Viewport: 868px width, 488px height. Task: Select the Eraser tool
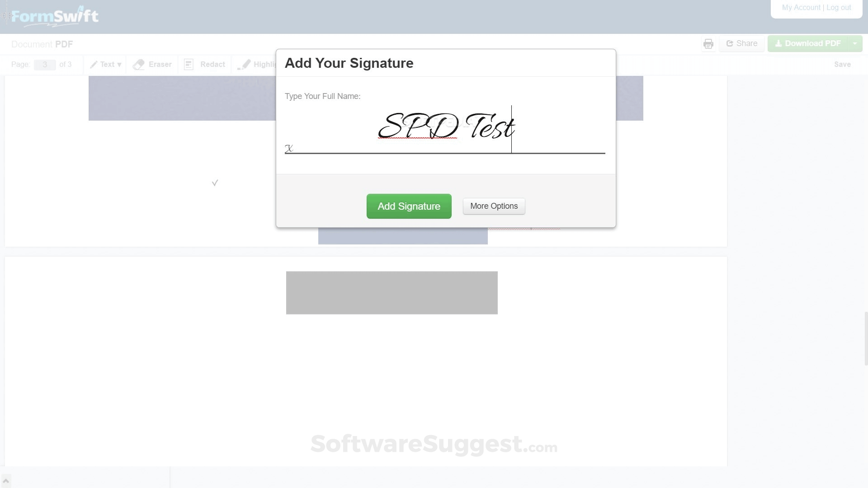tap(152, 64)
